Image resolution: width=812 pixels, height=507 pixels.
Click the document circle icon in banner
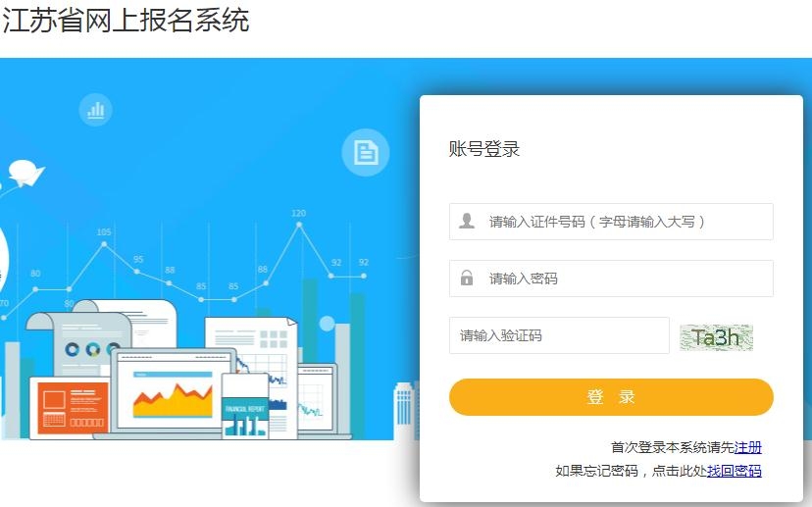pyautogui.click(x=366, y=152)
